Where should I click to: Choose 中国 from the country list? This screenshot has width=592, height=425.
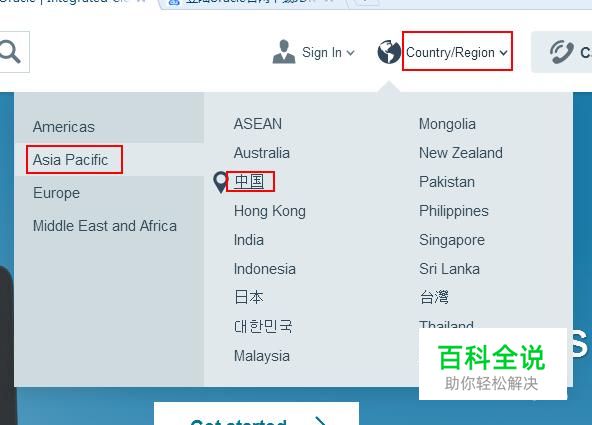[249, 182]
